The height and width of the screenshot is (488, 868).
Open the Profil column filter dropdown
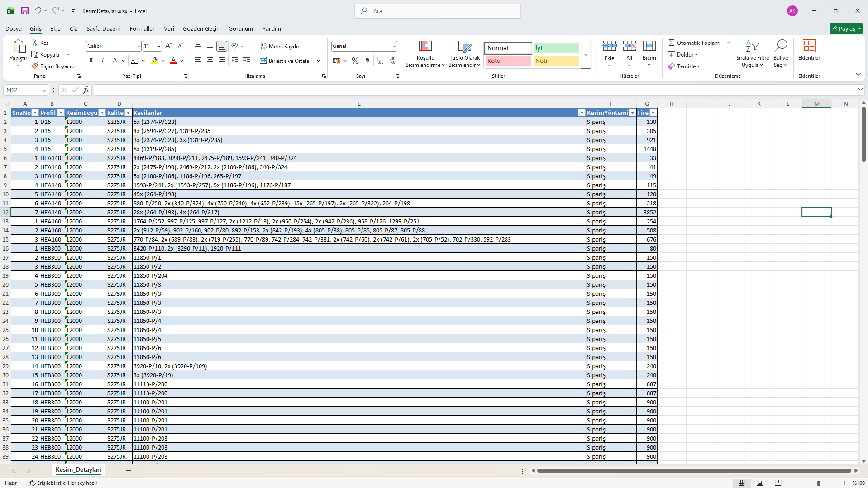(61, 113)
